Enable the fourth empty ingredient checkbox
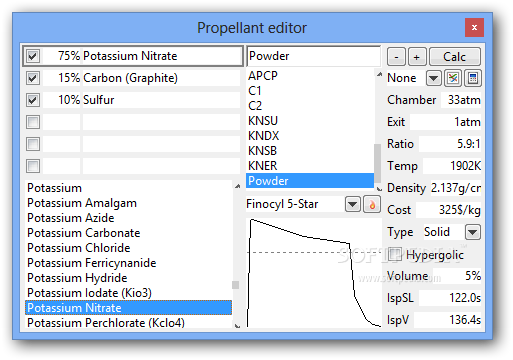The image size is (513, 360). point(33,122)
